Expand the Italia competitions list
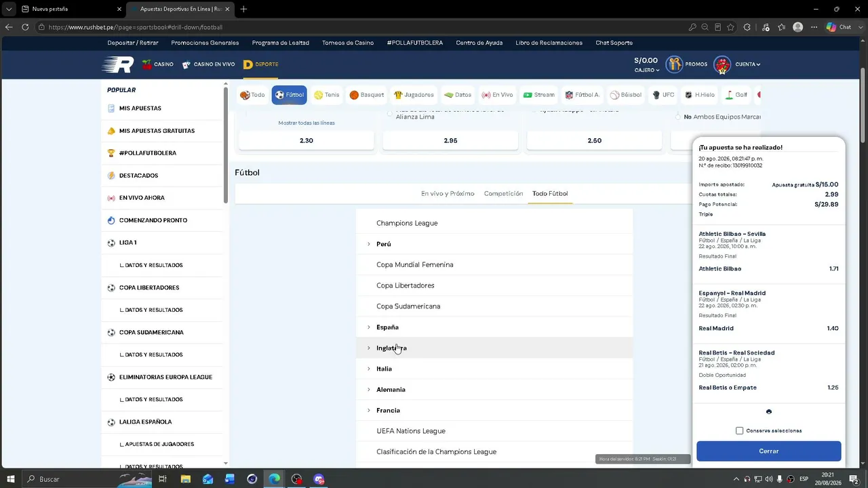Image resolution: width=868 pixels, height=488 pixels. tap(494, 369)
